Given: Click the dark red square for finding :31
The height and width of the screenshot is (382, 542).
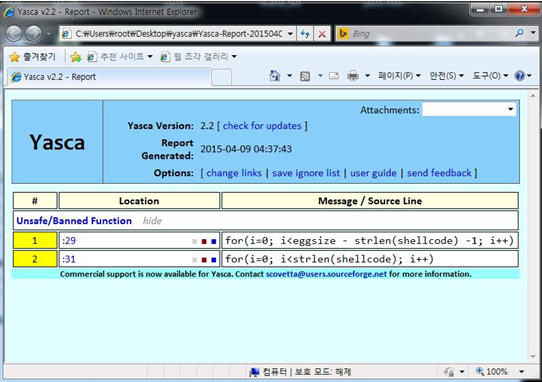Looking at the screenshot, I should pyautogui.click(x=204, y=260).
